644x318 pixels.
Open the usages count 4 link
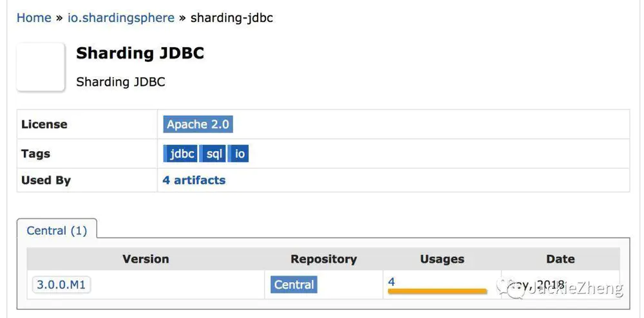tap(392, 282)
